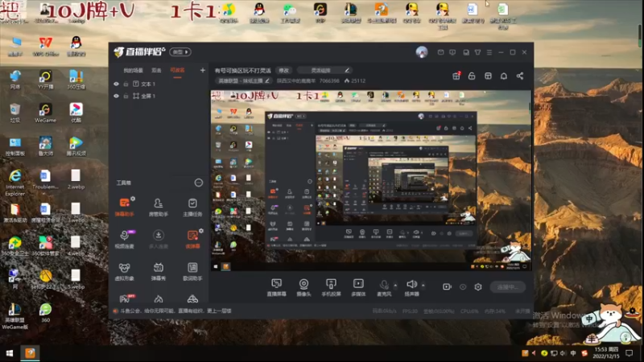Open the 弹幕秀 barrage show tool
Screen dimensions: 644x362
click(x=158, y=271)
